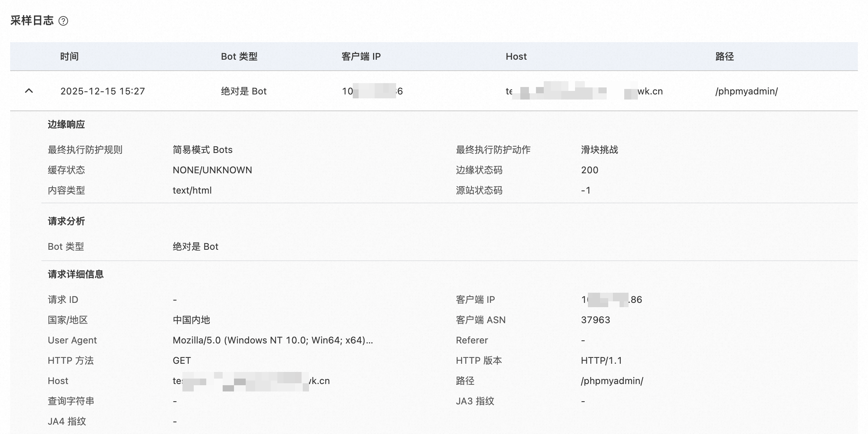Click the 请求详细信息 section heading
Screen dimensions: 868x434
76,274
